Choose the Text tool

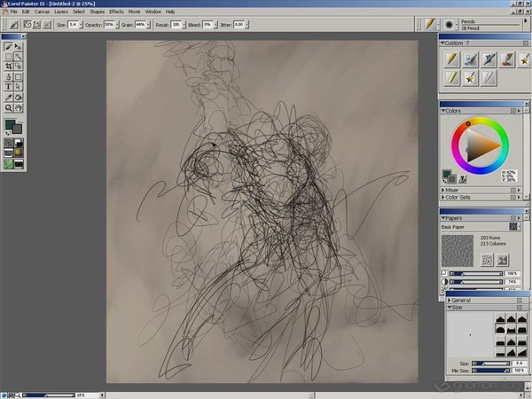click(x=9, y=87)
